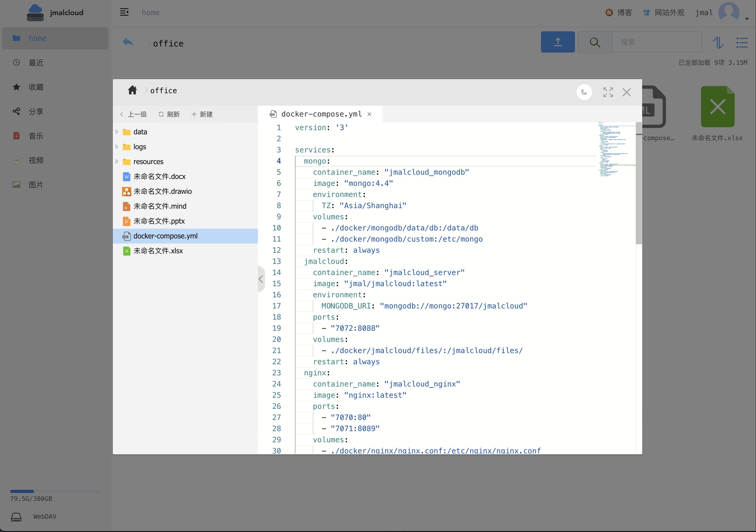Viewport: 756px width, 532px height.
Task: Click the 刷新 button in file panel
Action: tap(170, 113)
